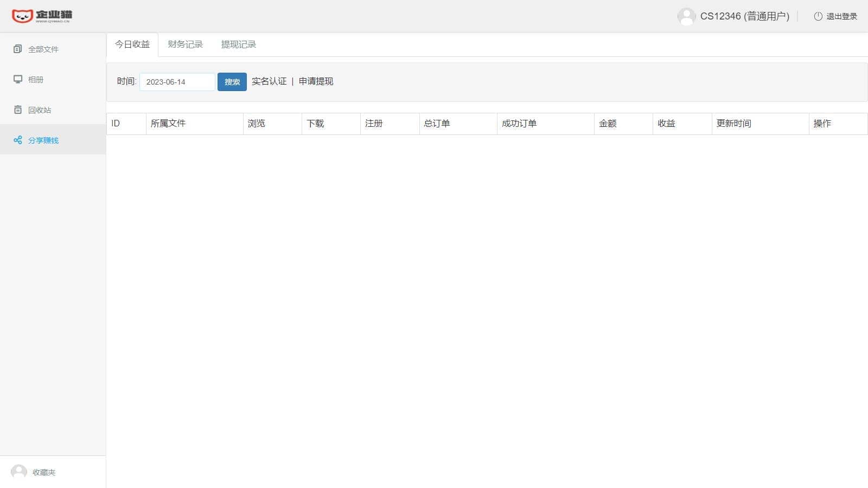Click the user avatar beside CS12346

(x=686, y=16)
